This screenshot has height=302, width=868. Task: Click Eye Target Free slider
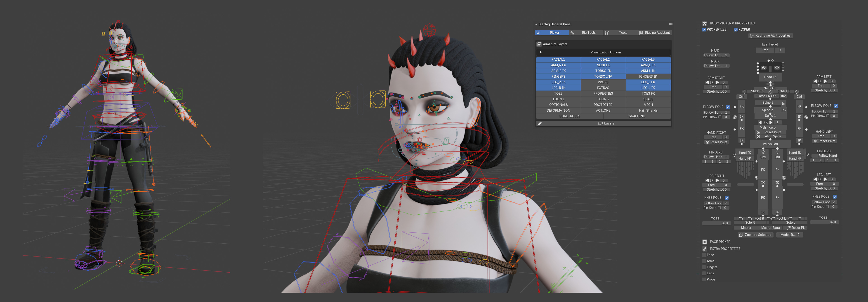[770, 50]
